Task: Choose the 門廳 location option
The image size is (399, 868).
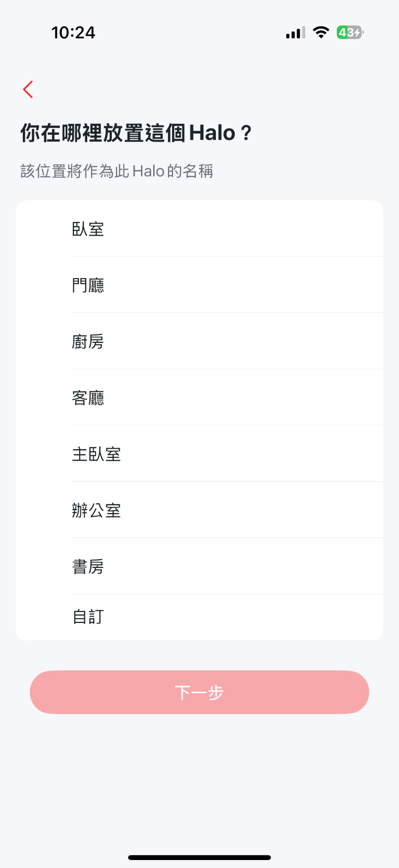Action: 88,286
